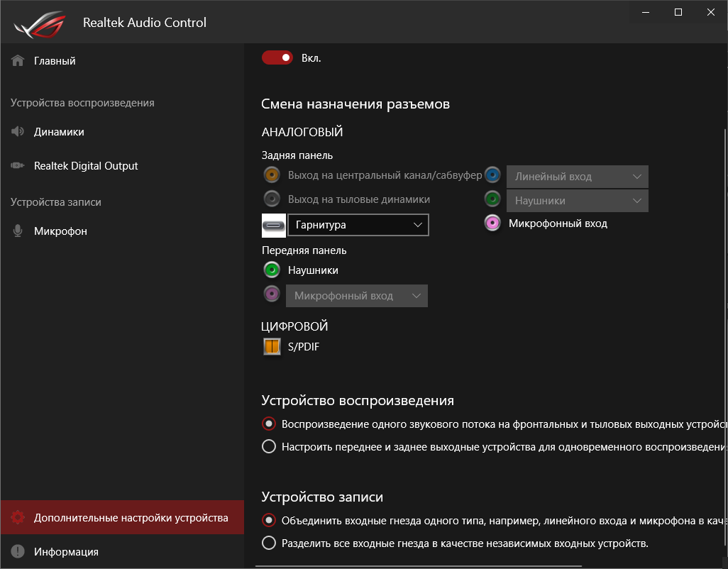Click the ROG logo in title bar
Image resolution: width=728 pixels, height=569 pixels.
(40, 23)
